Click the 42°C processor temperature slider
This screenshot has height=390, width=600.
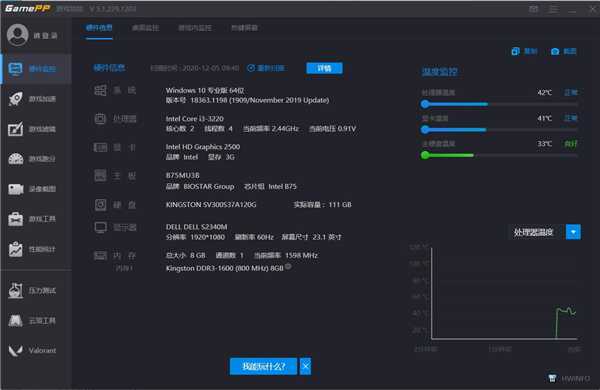click(x=499, y=104)
